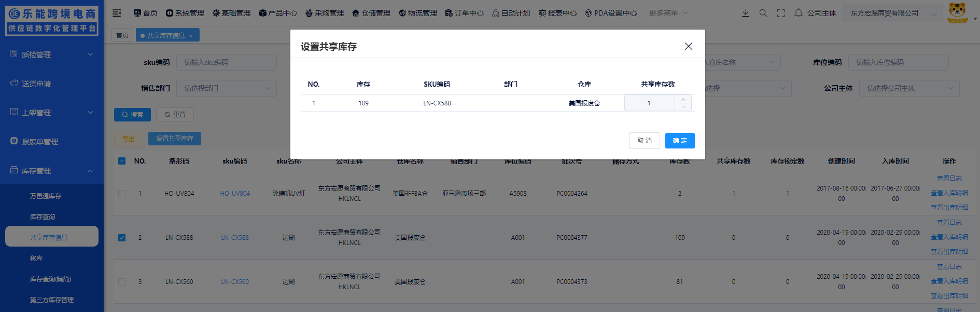Open 首页 in top navigation
980x312 pixels.
(x=145, y=13)
